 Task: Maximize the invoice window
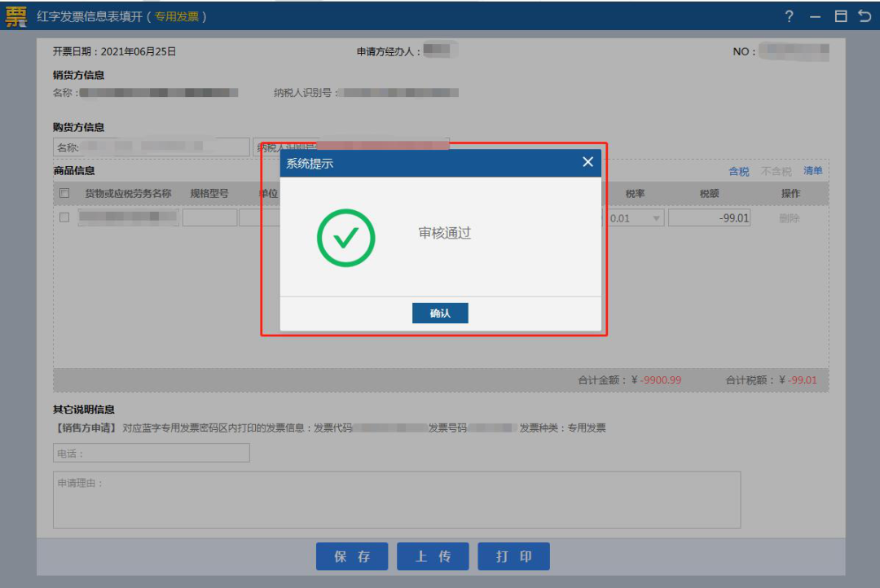coord(840,16)
